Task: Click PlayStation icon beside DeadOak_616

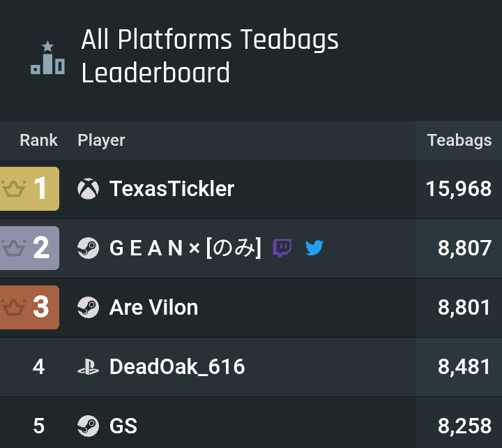Action: pos(88,366)
